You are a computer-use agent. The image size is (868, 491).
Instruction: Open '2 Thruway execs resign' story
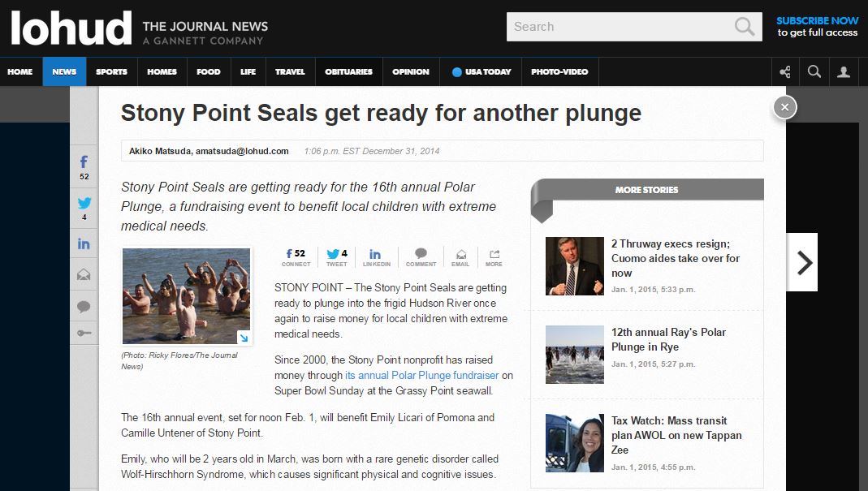click(x=676, y=259)
